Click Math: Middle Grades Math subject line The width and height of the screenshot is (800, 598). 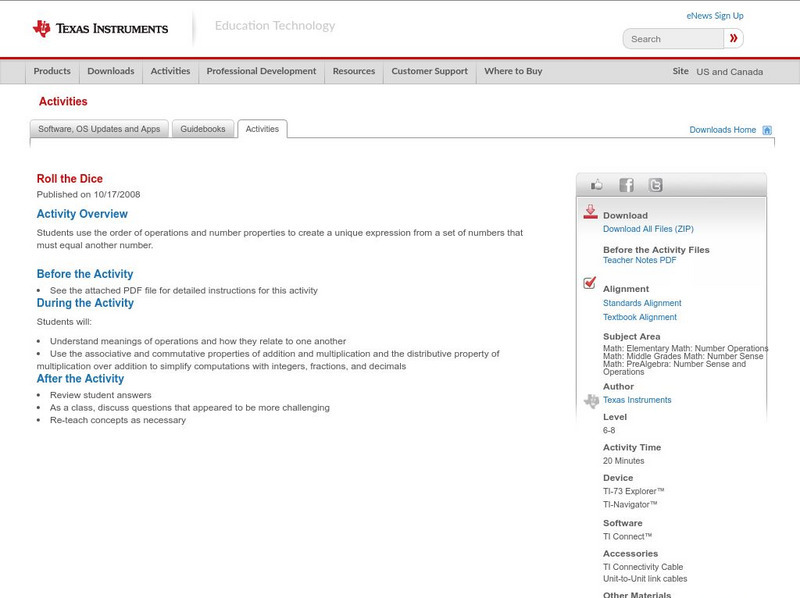pyautogui.click(x=683, y=356)
